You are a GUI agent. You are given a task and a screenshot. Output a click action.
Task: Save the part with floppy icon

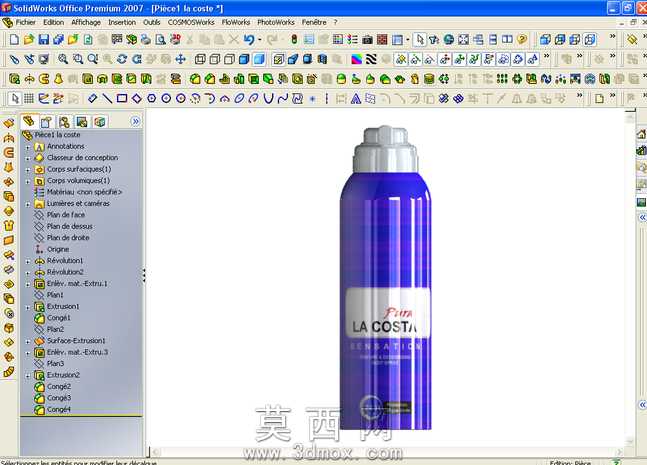click(44, 40)
